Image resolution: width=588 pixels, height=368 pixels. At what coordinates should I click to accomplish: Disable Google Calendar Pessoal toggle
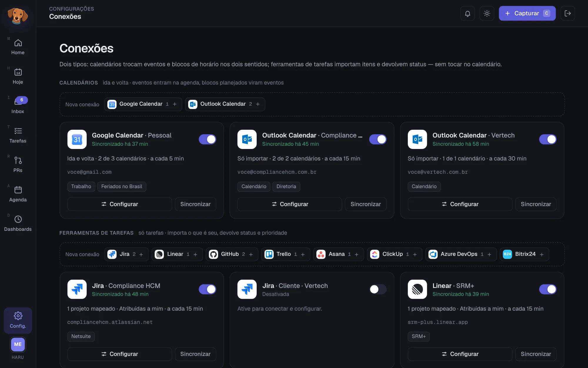click(208, 139)
